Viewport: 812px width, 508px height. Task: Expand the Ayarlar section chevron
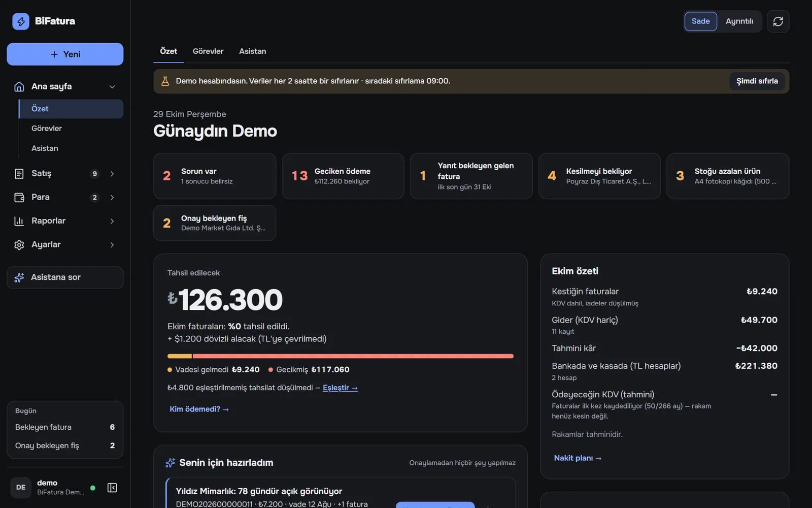tap(112, 245)
